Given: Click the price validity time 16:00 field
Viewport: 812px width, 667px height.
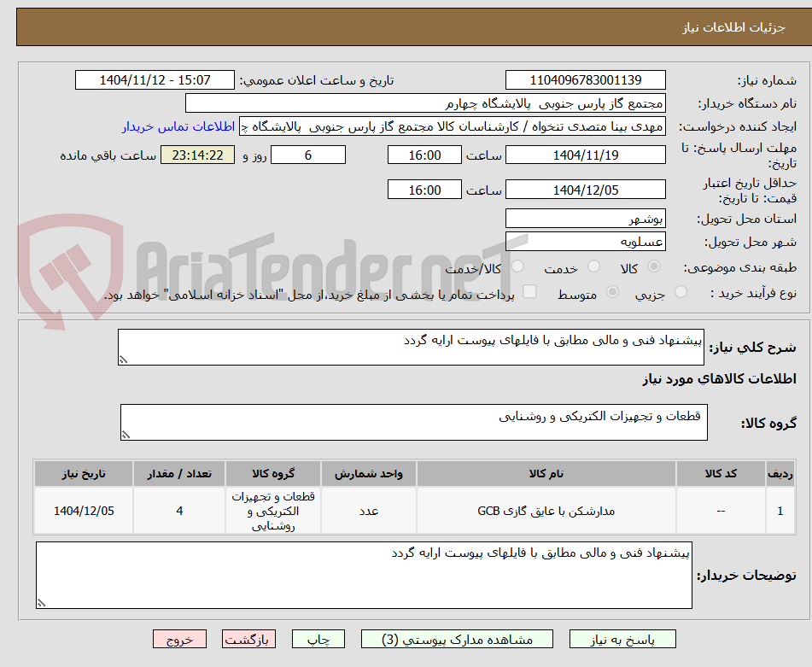Looking at the screenshot, I should [424, 190].
